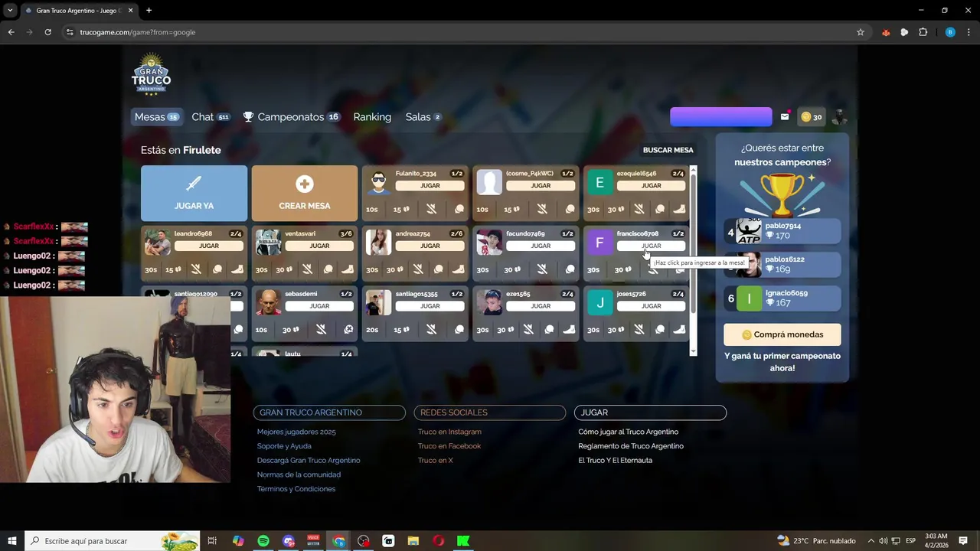Click the trophy image in champions panel

[782, 195]
